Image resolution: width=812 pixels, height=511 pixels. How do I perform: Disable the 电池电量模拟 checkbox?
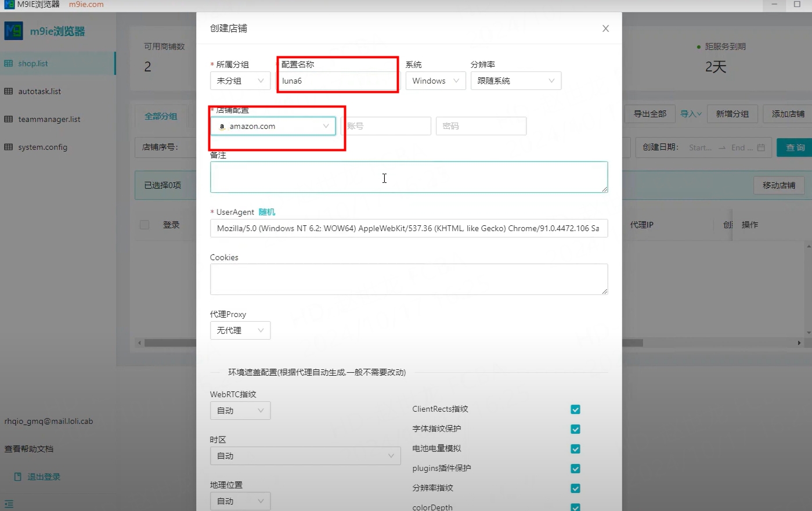[575, 449]
